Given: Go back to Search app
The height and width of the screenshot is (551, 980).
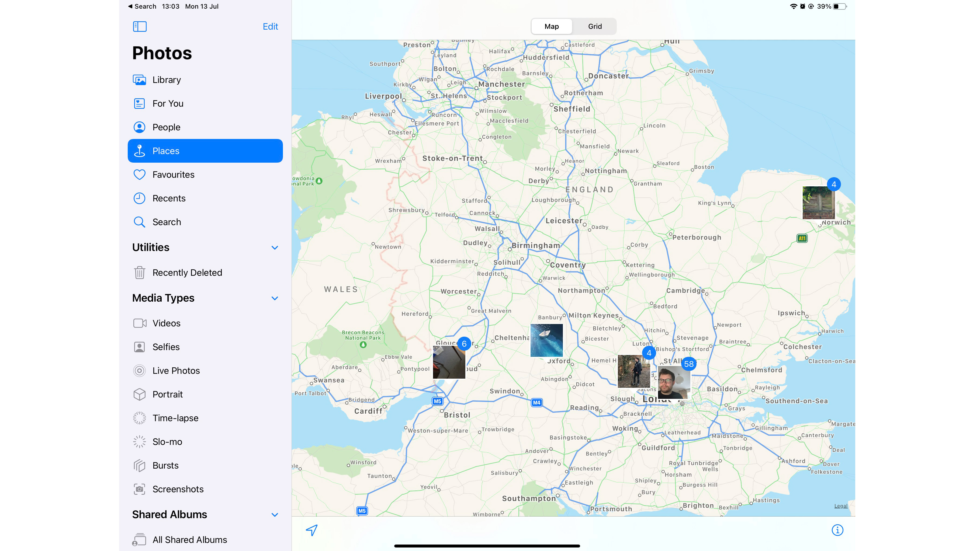Looking at the screenshot, I should (x=142, y=6).
